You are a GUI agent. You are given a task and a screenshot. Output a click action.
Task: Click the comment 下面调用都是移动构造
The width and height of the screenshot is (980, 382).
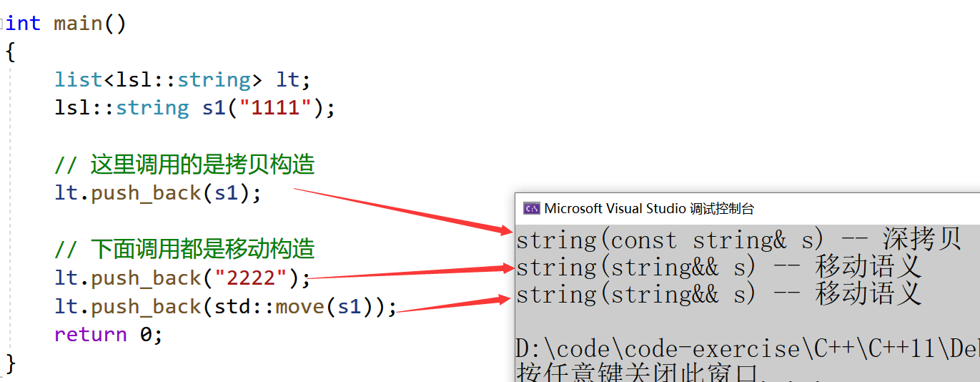coord(184,249)
